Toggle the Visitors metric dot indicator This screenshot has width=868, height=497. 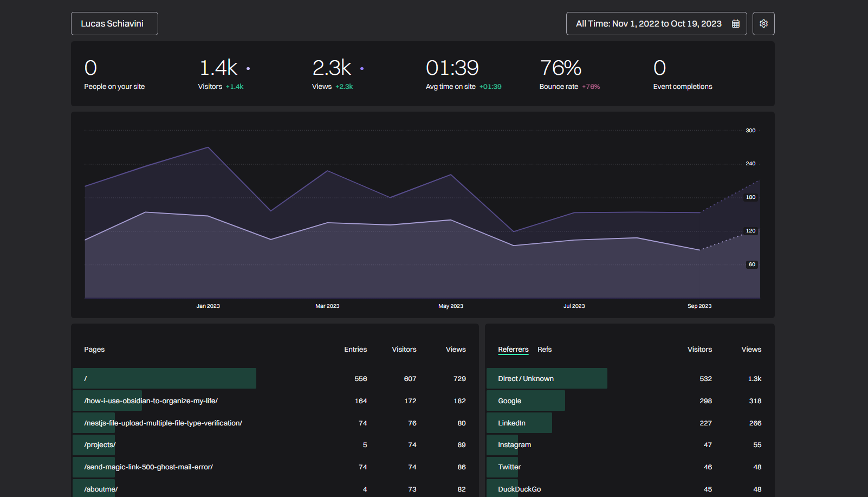(x=248, y=69)
